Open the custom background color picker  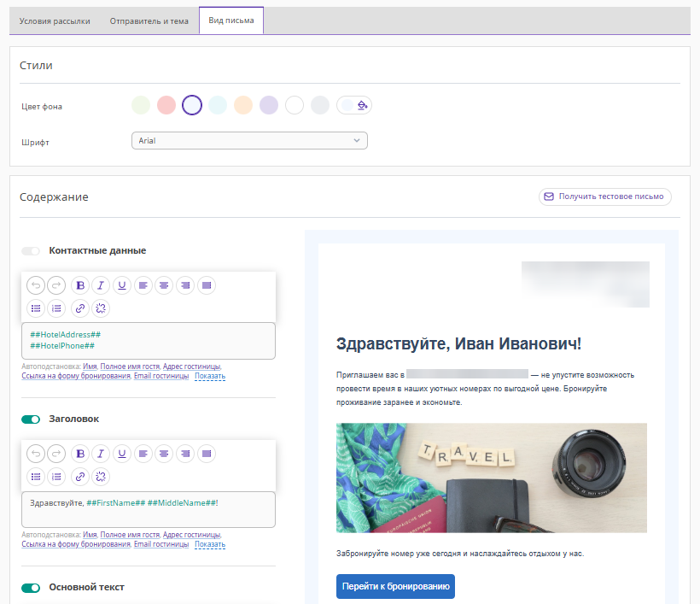[x=355, y=105]
